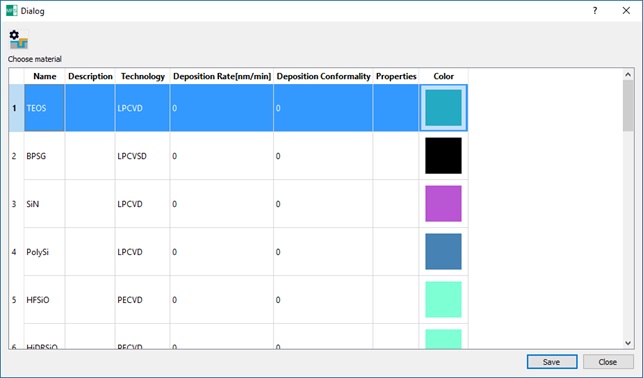Image resolution: width=643 pixels, height=378 pixels.
Task: Click the scrollbar up arrow
Action: [628, 75]
